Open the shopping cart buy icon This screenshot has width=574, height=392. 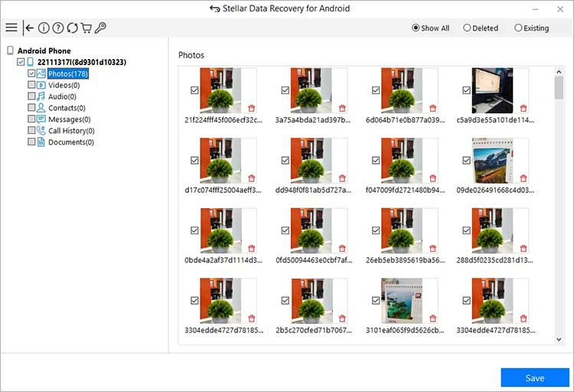pos(86,28)
